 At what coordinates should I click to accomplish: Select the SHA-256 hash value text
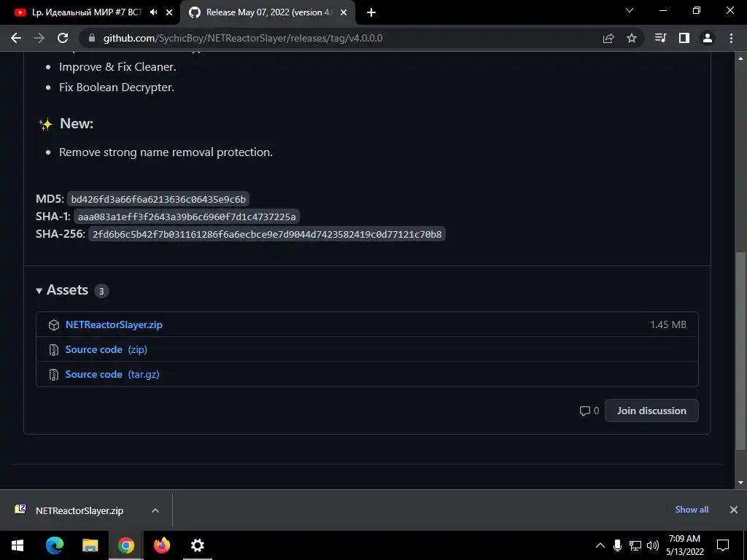pyautogui.click(x=267, y=234)
